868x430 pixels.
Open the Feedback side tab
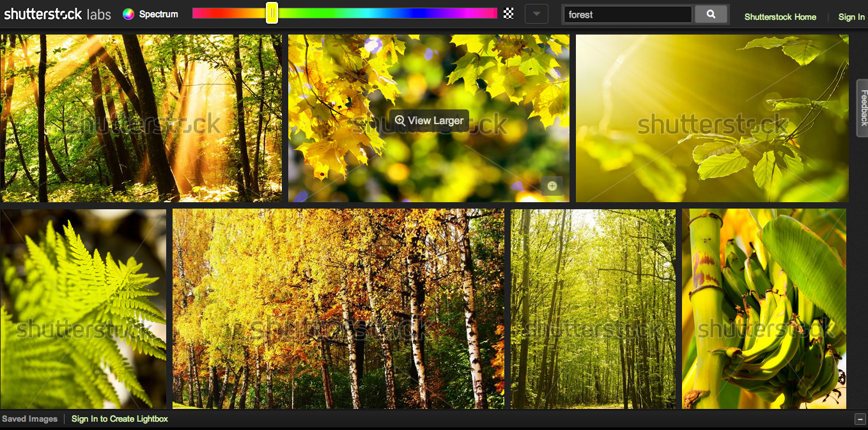(862, 108)
